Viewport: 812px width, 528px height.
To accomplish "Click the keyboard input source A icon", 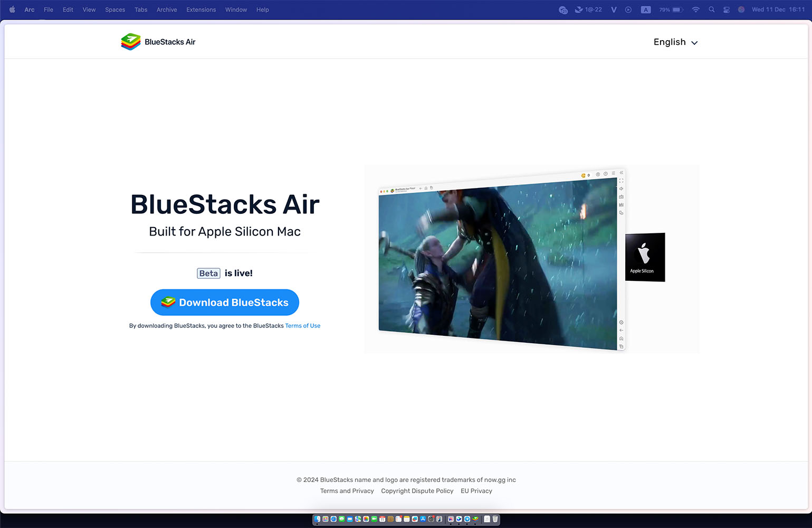I will [x=646, y=10].
